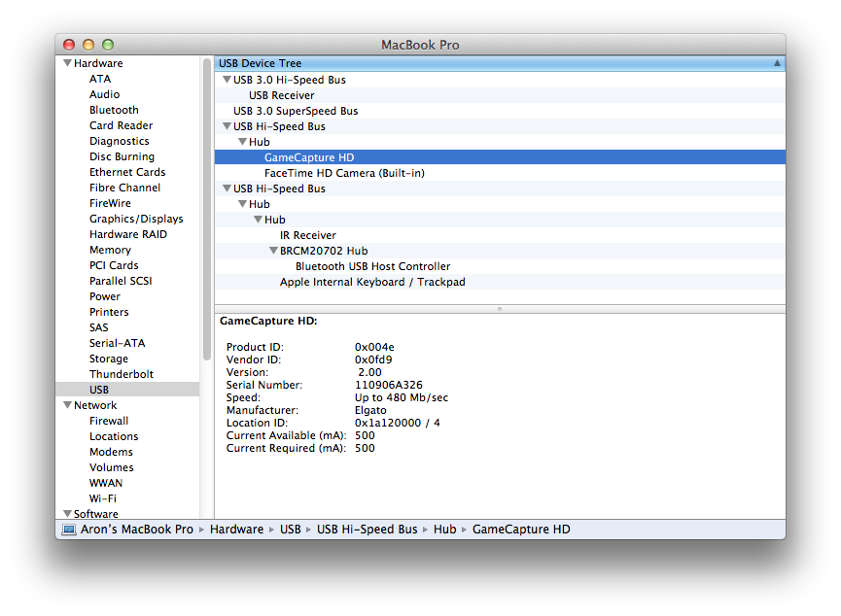Open Diagnostics in the sidebar
Viewport: 841px width, 616px height.
pyautogui.click(x=120, y=141)
